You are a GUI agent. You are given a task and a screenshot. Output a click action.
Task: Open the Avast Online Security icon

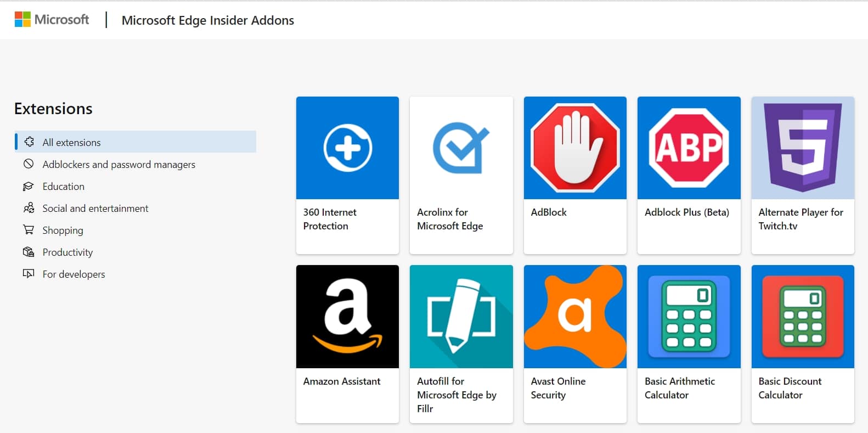tap(575, 317)
